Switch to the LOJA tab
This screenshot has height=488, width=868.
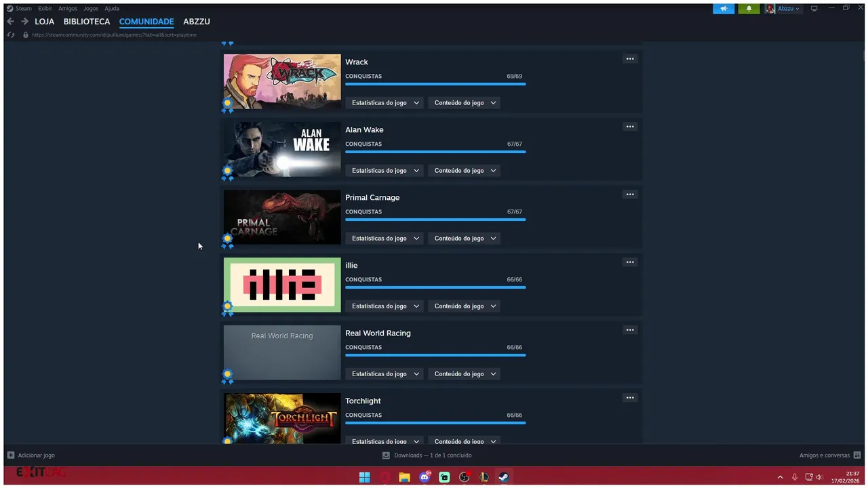click(x=45, y=22)
